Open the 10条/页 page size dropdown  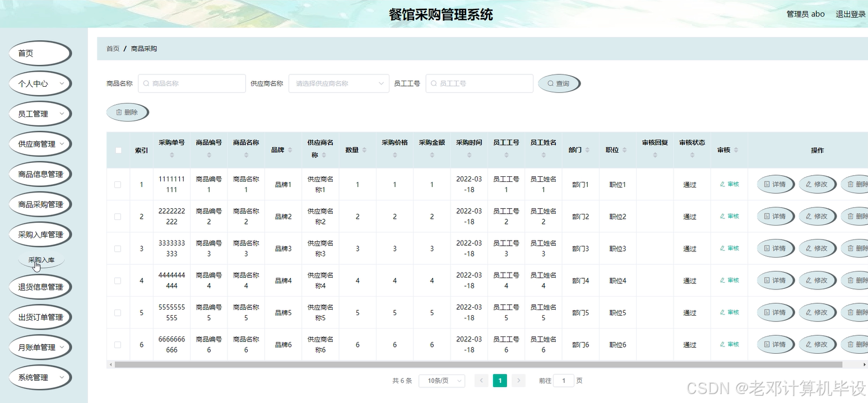(442, 380)
